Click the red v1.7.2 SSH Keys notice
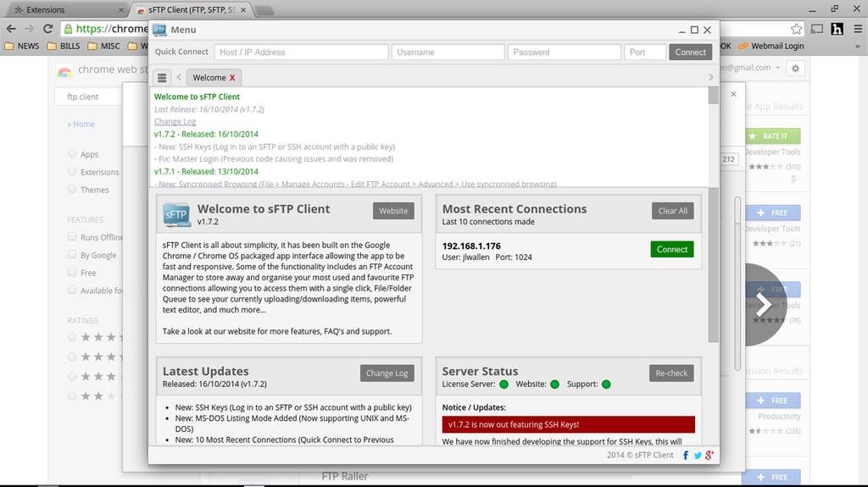Viewport: 868px width, 487px height. [x=569, y=424]
